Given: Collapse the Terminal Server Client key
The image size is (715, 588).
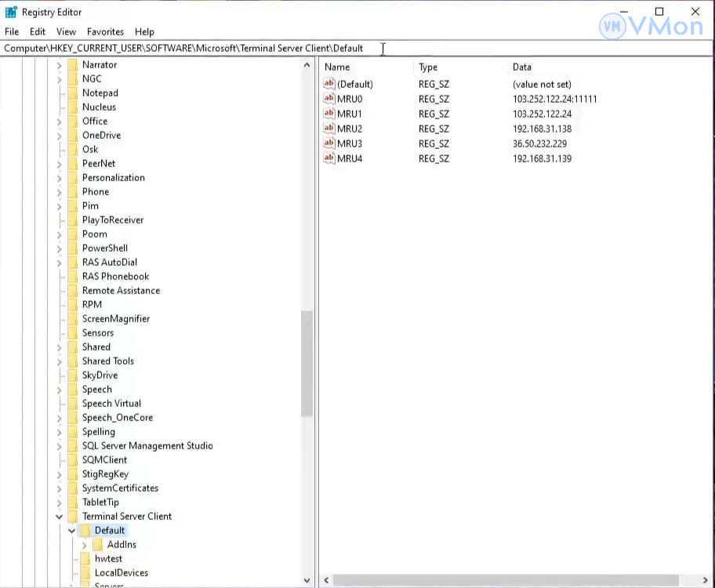Looking at the screenshot, I should [60, 517].
